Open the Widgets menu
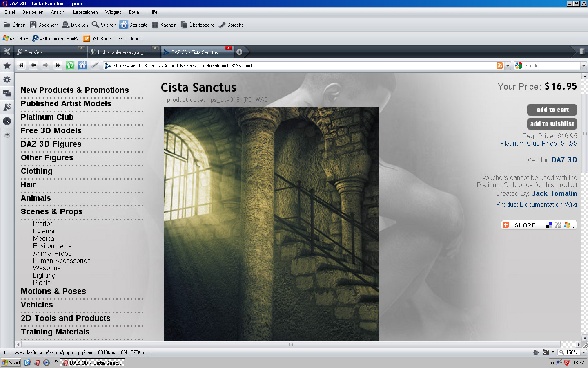The height and width of the screenshot is (368, 588). coord(113,12)
